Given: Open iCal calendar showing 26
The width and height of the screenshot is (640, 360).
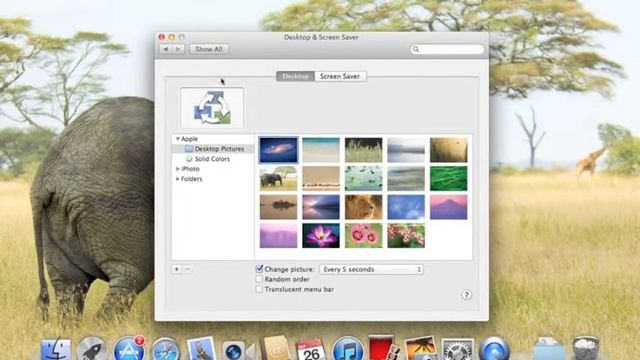Looking at the screenshot, I should [x=311, y=350].
